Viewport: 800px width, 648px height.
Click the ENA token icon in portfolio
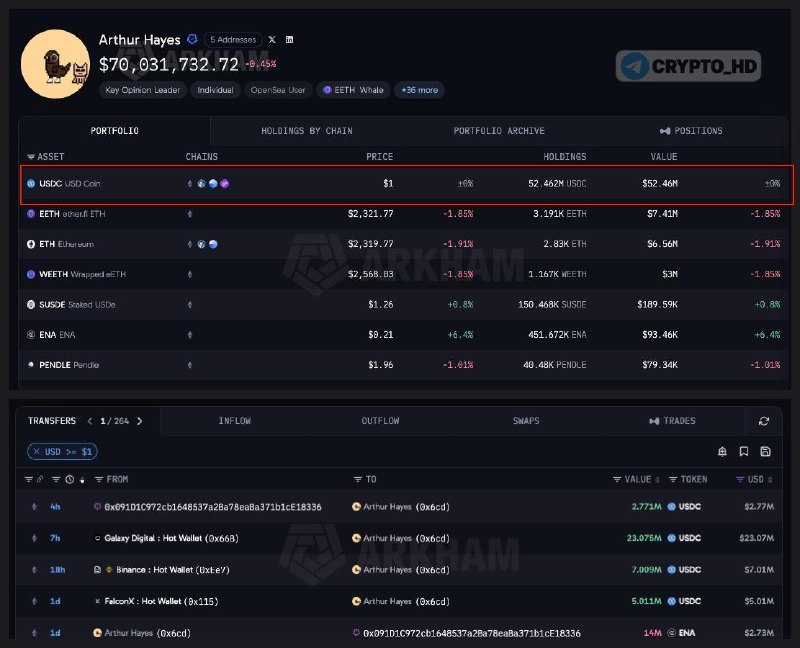(x=31, y=335)
